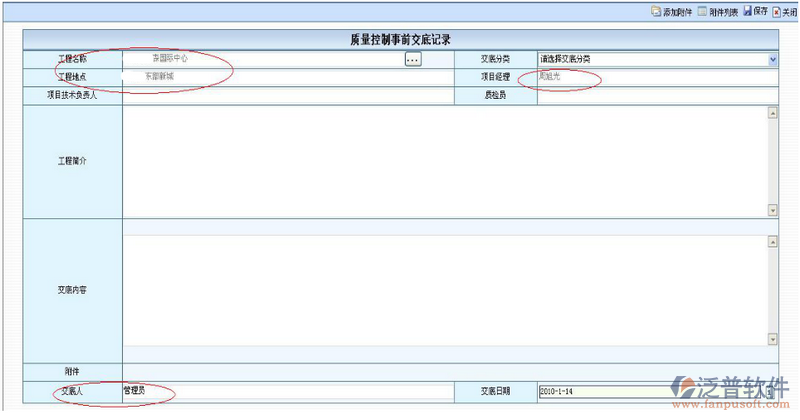Click the 附件 attachment row area
Viewport: 800px width, 420px height.
tap(451, 372)
